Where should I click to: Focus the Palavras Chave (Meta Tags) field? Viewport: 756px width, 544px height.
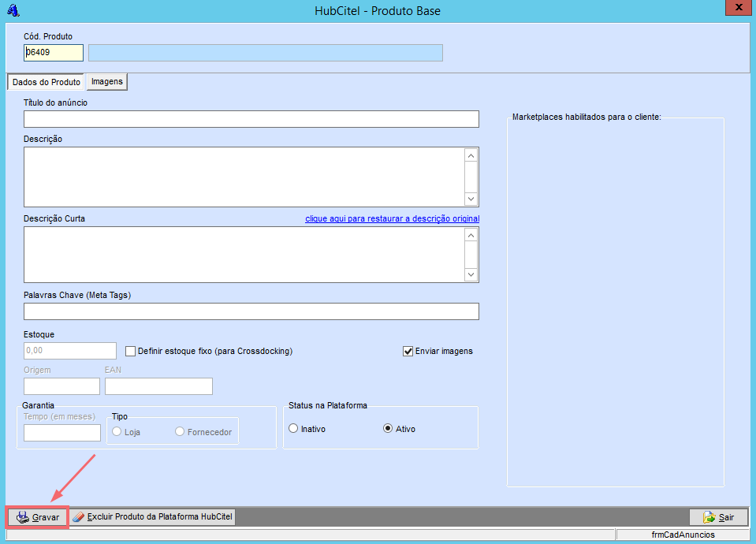[251, 311]
